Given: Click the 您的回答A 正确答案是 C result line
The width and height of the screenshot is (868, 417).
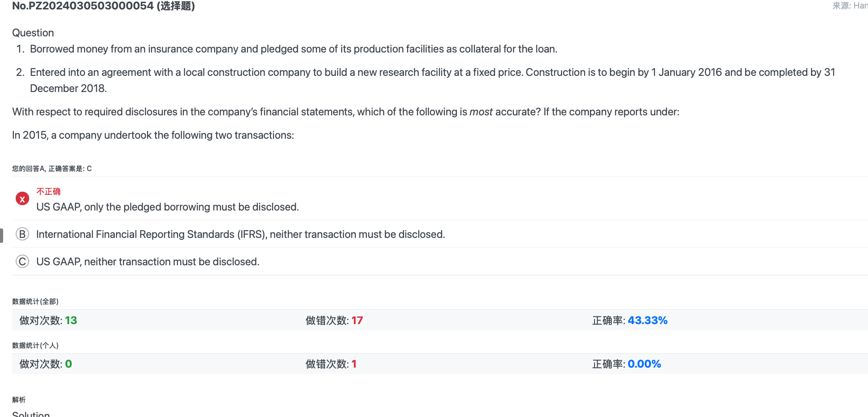Looking at the screenshot, I should (52, 169).
